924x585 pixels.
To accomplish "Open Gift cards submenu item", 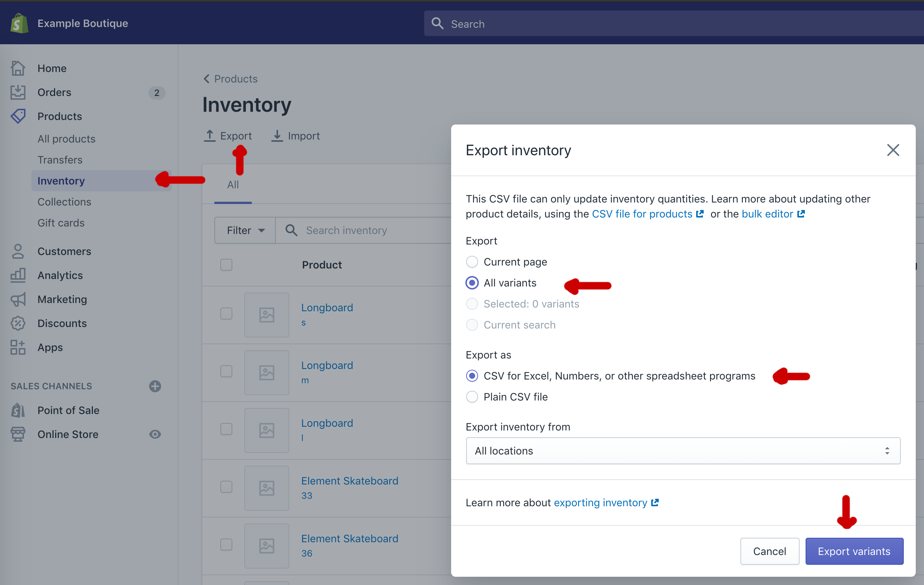I will point(61,223).
